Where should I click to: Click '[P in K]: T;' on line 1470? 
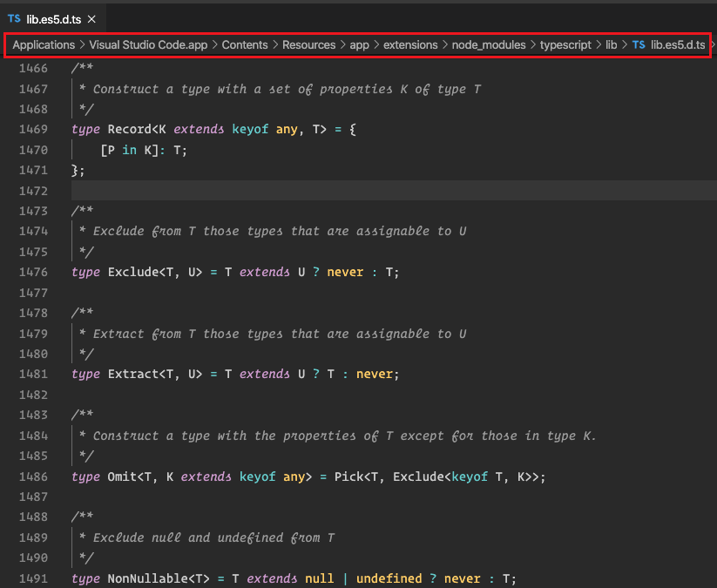(144, 150)
